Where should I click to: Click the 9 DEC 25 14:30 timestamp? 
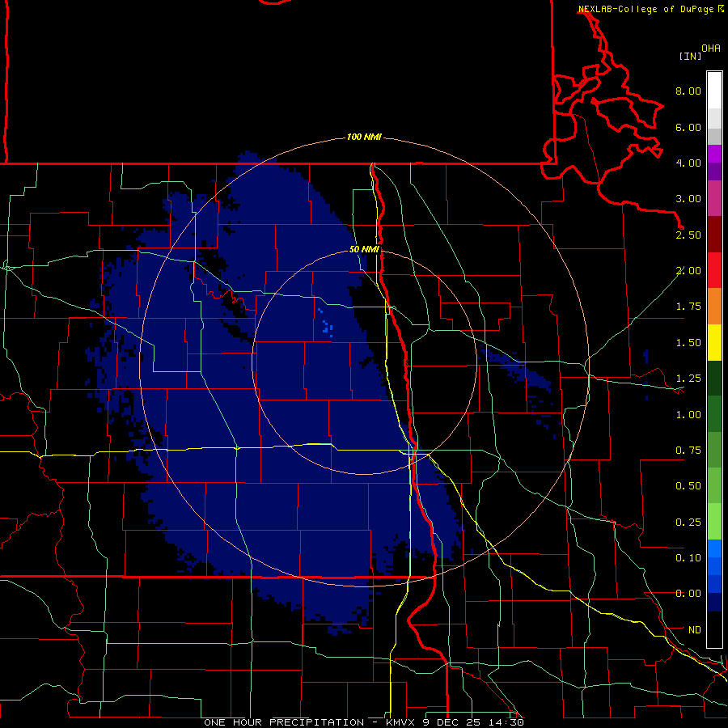[473, 722]
